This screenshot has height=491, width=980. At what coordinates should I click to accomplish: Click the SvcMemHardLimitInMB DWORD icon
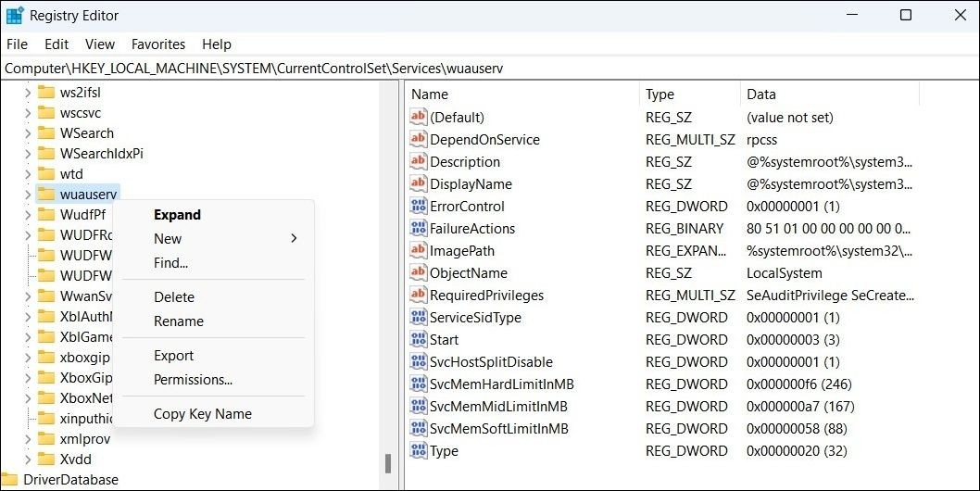pos(418,384)
